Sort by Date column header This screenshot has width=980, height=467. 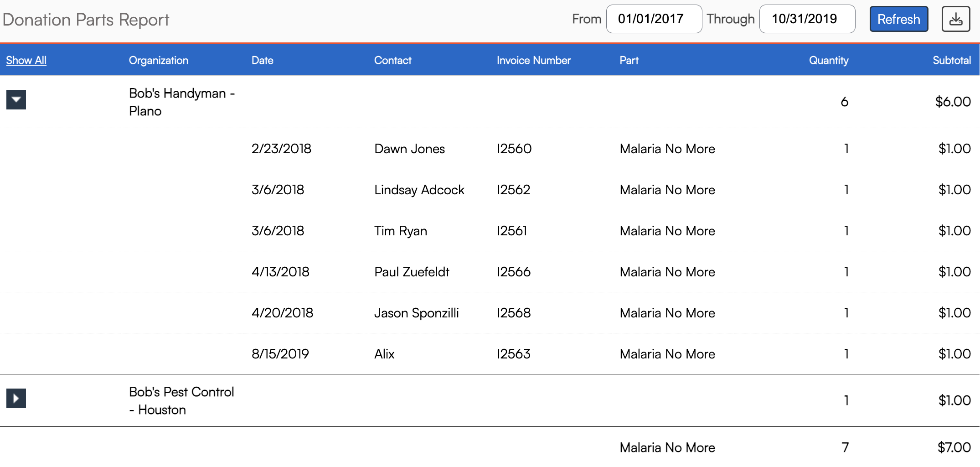[x=262, y=60]
